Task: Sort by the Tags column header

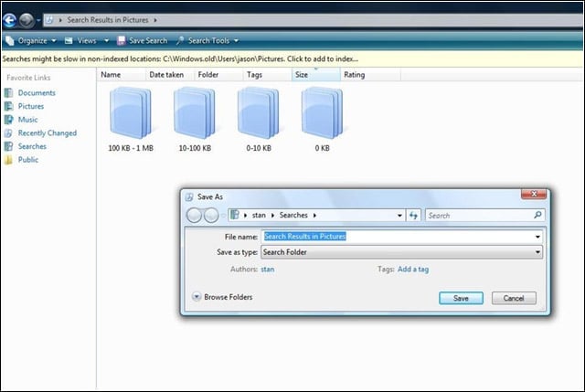Action: click(x=267, y=75)
